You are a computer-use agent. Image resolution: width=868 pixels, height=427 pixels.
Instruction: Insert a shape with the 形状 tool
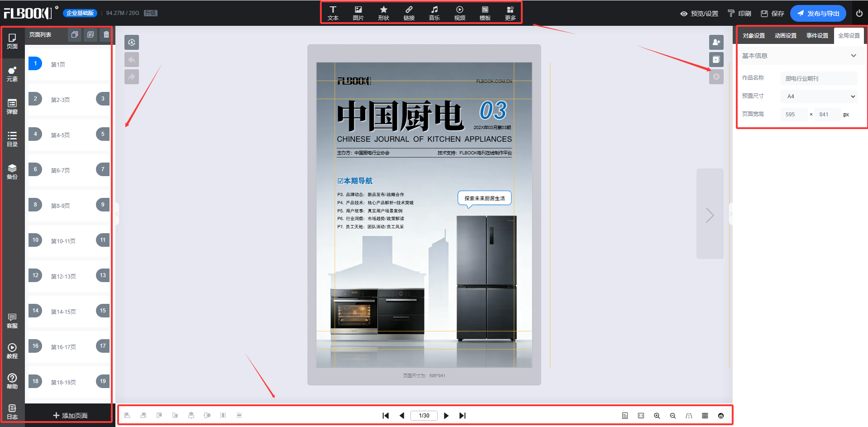[383, 13]
